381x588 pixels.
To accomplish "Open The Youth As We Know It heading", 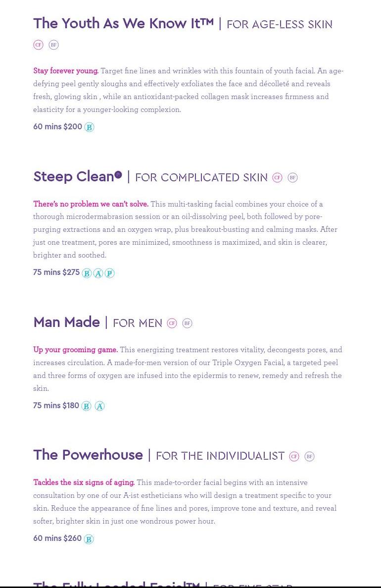I will pos(123,23).
